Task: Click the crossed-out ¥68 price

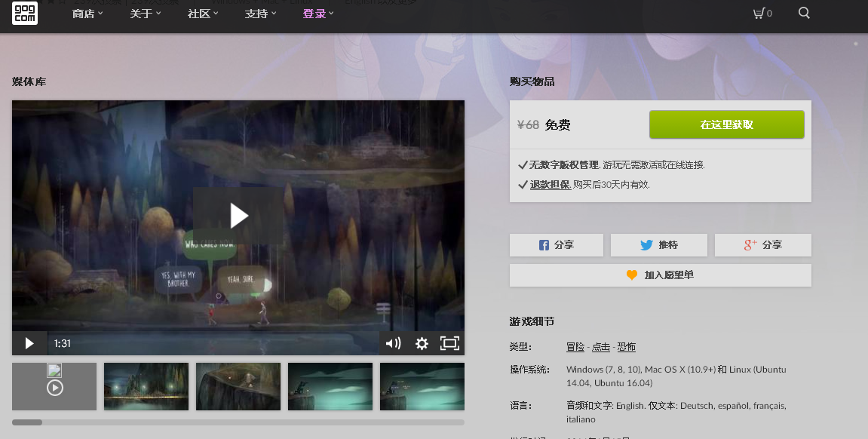Action: tap(528, 125)
